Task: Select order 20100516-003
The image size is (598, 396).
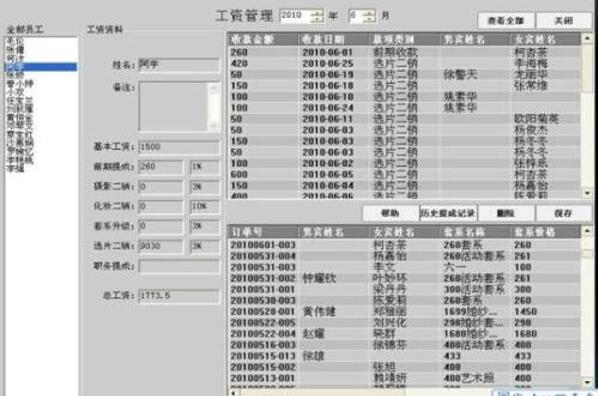Action: pos(404,345)
